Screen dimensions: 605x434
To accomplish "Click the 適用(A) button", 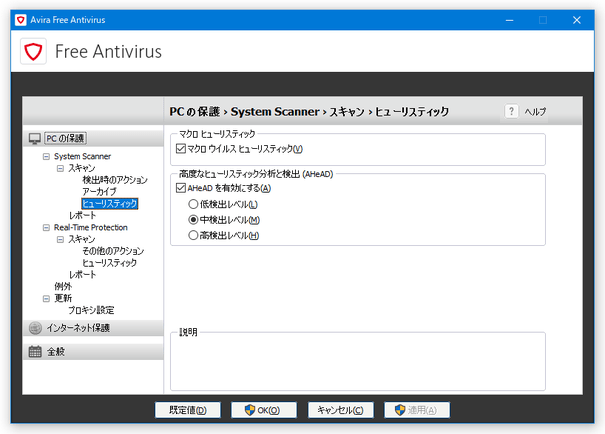I will (417, 410).
